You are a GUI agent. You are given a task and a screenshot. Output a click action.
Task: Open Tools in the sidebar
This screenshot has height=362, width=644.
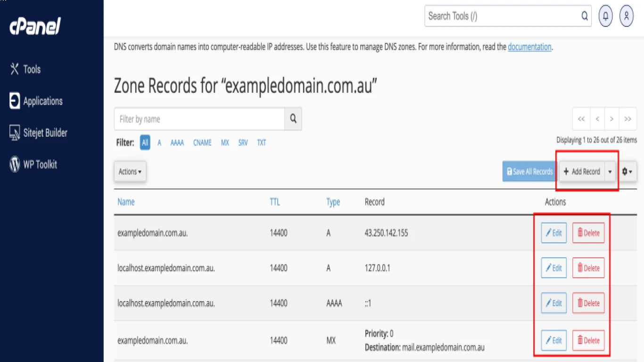click(25, 69)
